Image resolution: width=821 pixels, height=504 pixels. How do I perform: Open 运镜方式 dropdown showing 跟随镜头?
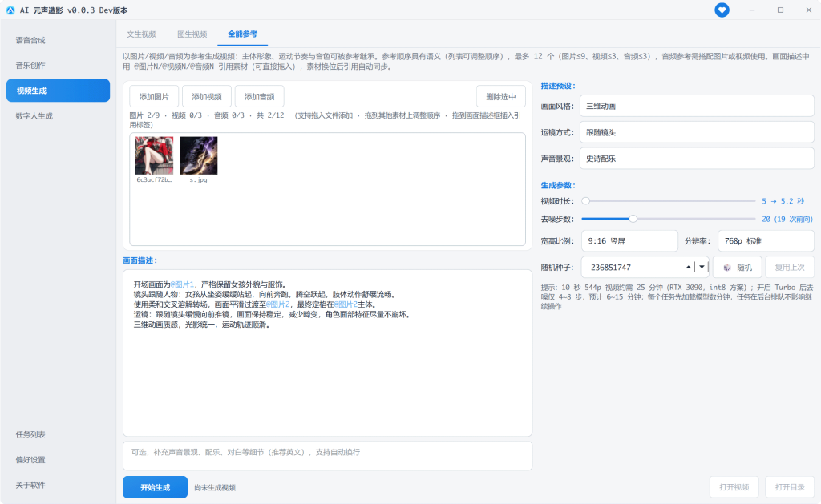(x=697, y=132)
